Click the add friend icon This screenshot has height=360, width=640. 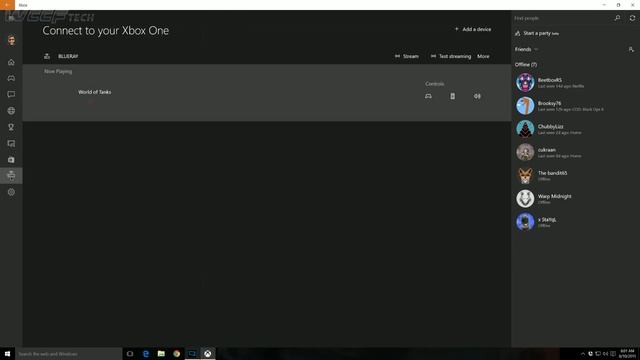point(631,49)
